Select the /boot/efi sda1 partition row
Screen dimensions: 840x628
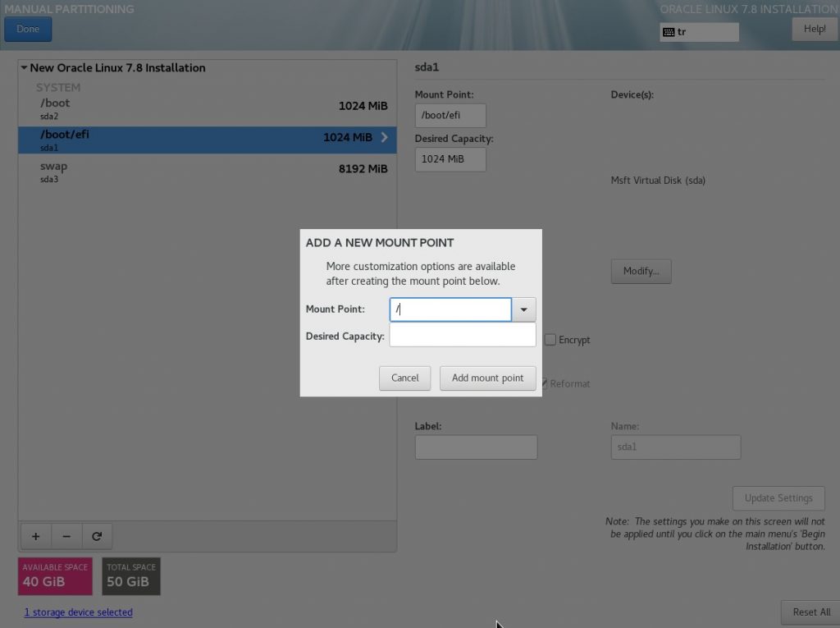pyautogui.click(x=208, y=140)
